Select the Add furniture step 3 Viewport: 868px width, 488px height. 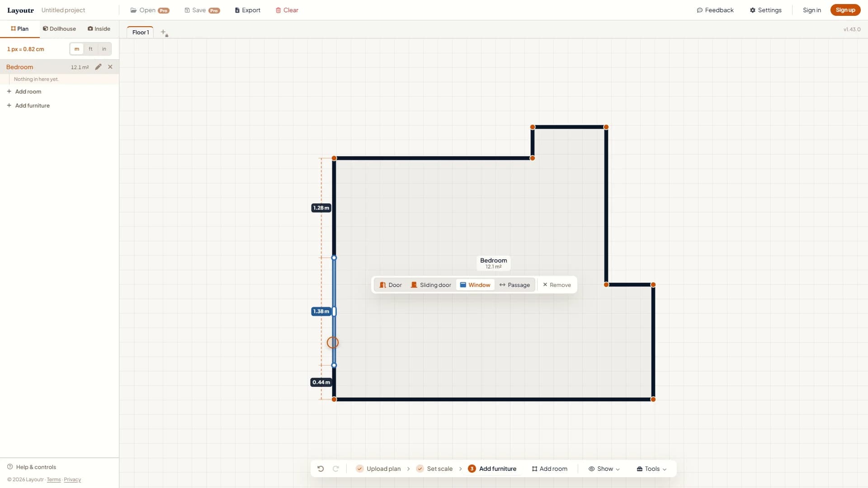pyautogui.click(x=492, y=469)
